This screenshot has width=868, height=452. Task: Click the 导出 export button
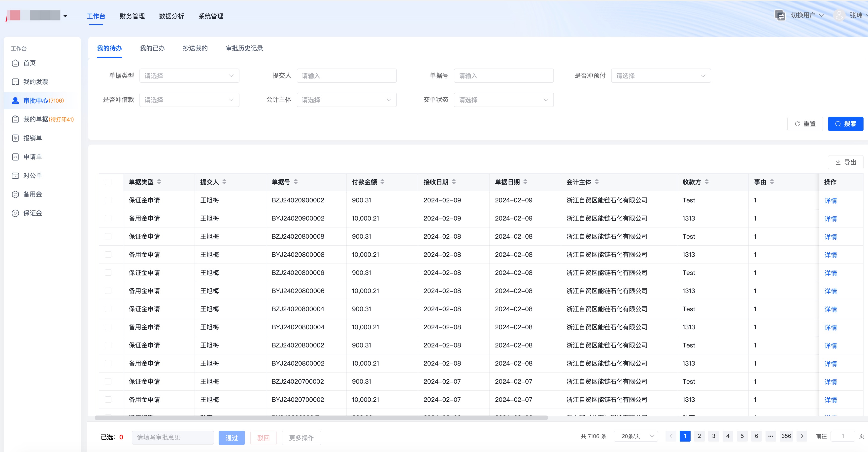[845, 162]
